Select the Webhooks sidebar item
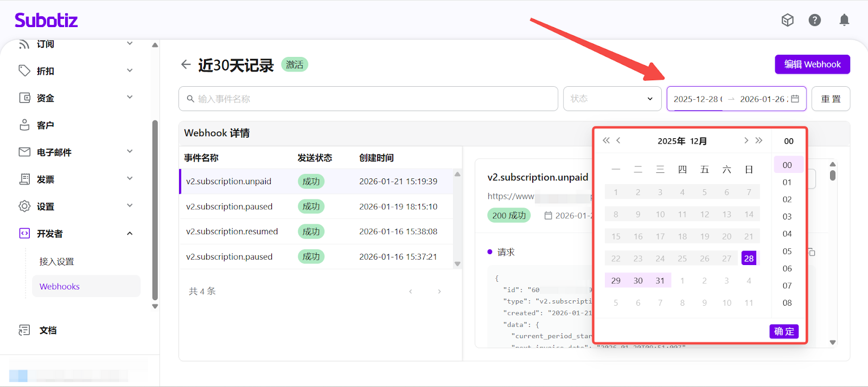Image resolution: width=868 pixels, height=387 pixels. click(60, 286)
